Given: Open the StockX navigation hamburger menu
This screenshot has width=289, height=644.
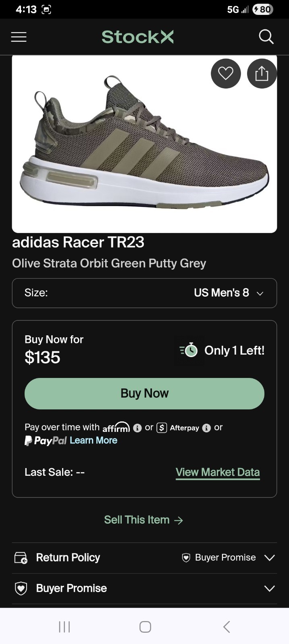Looking at the screenshot, I should pyautogui.click(x=19, y=37).
